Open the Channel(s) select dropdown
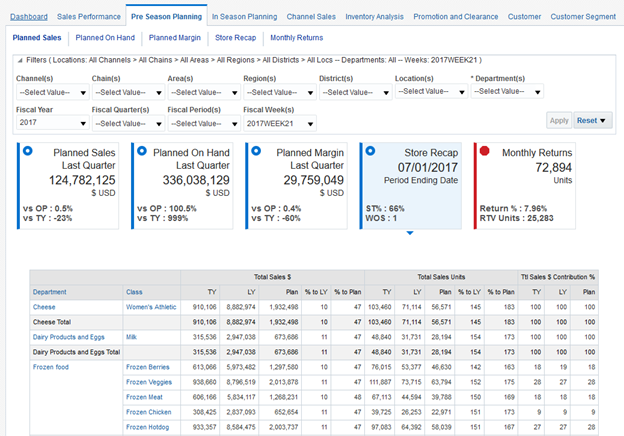This screenshot has height=436, width=624. 52,92
